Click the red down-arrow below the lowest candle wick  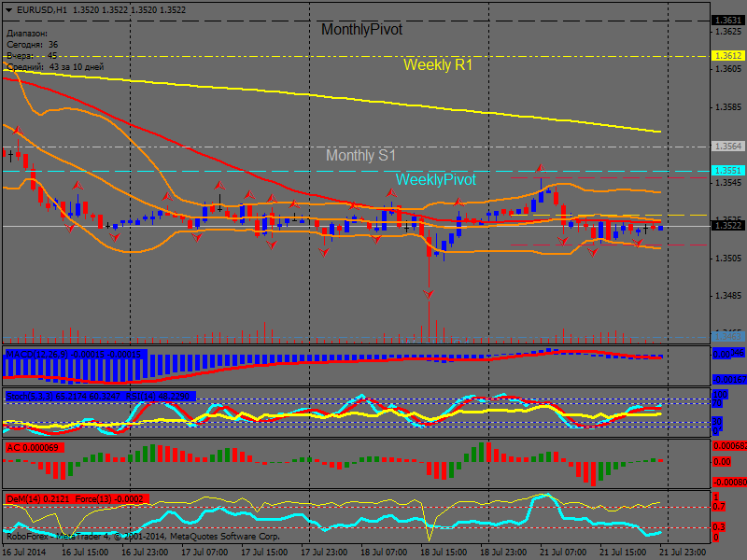[x=429, y=294]
